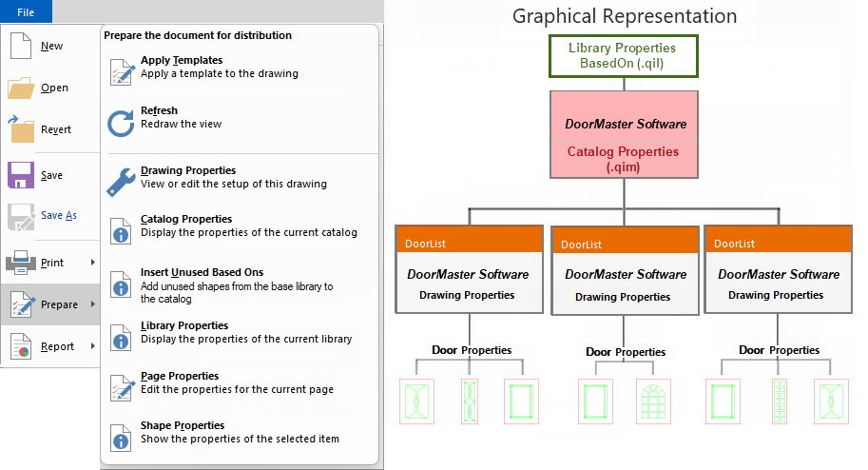
Task: Click the Save As menu item
Action: 58,216
